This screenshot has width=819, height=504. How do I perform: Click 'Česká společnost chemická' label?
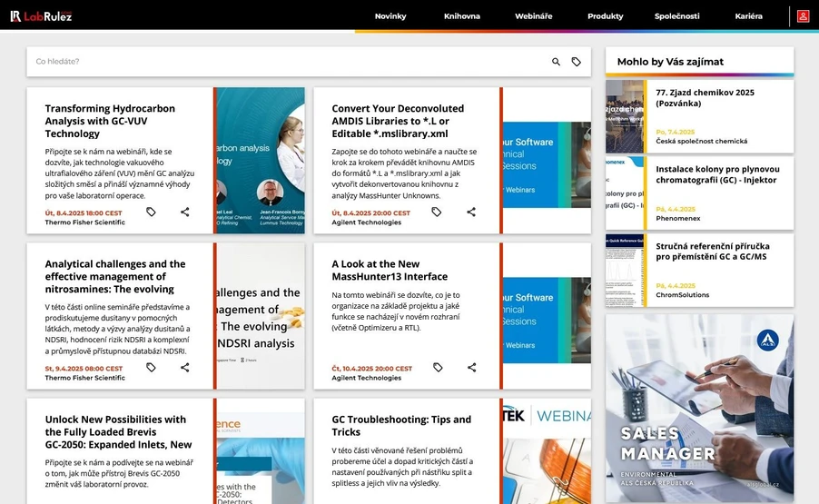click(702, 141)
